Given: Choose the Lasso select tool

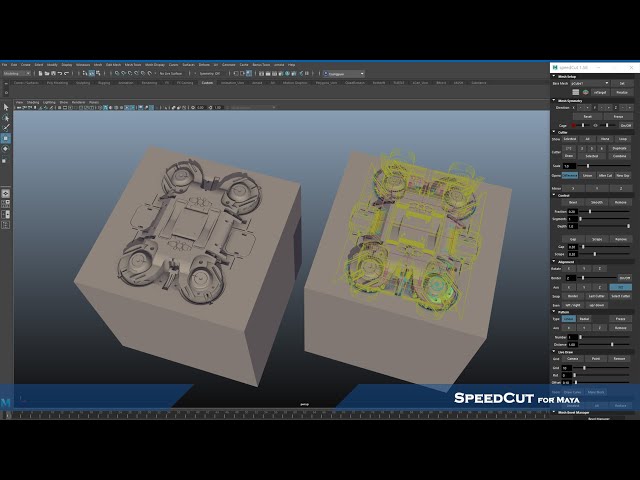Looking at the screenshot, I should click(x=6, y=118).
